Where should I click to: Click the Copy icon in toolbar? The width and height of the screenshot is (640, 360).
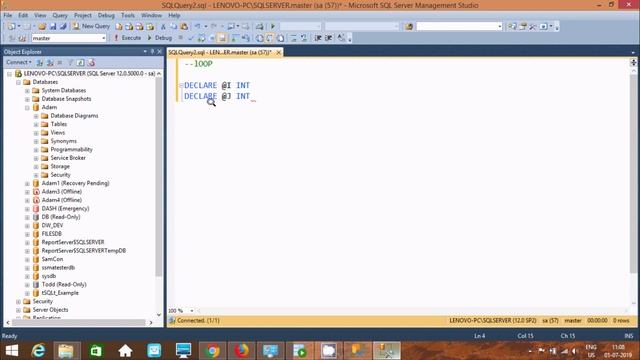pyautogui.click(x=173, y=27)
